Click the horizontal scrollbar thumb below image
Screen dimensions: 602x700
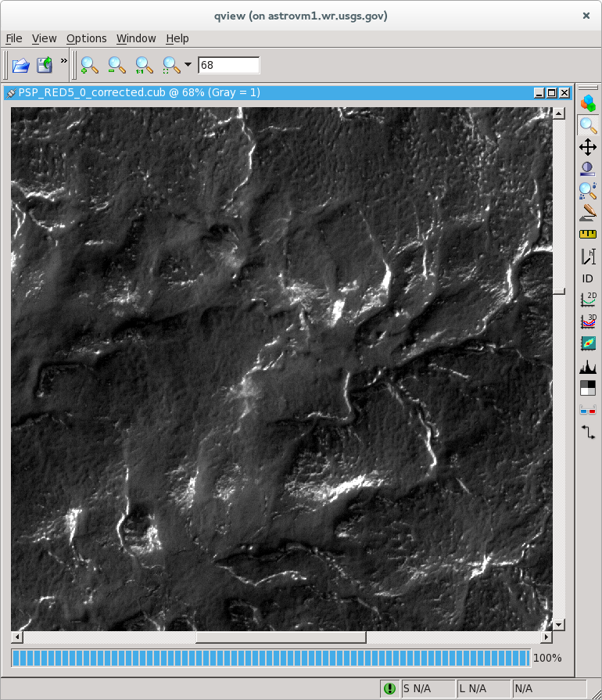point(280,637)
